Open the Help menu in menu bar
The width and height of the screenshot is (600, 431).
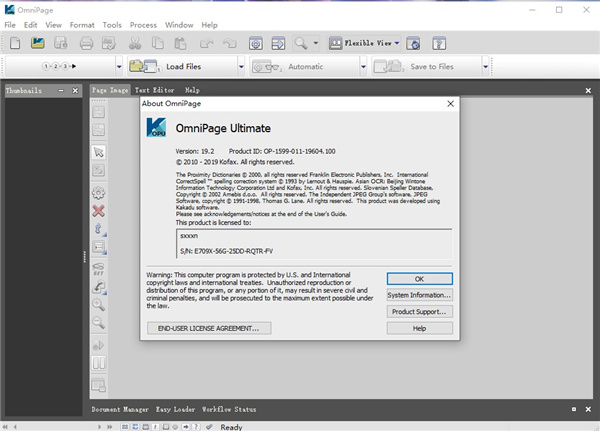pyautogui.click(x=209, y=25)
